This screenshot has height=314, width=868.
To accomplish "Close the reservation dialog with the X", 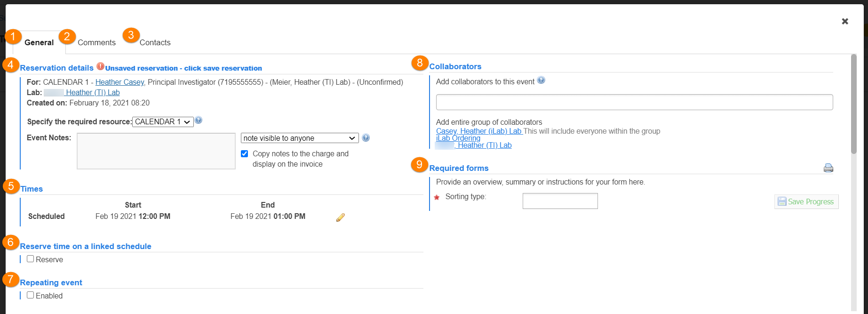I will [845, 21].
